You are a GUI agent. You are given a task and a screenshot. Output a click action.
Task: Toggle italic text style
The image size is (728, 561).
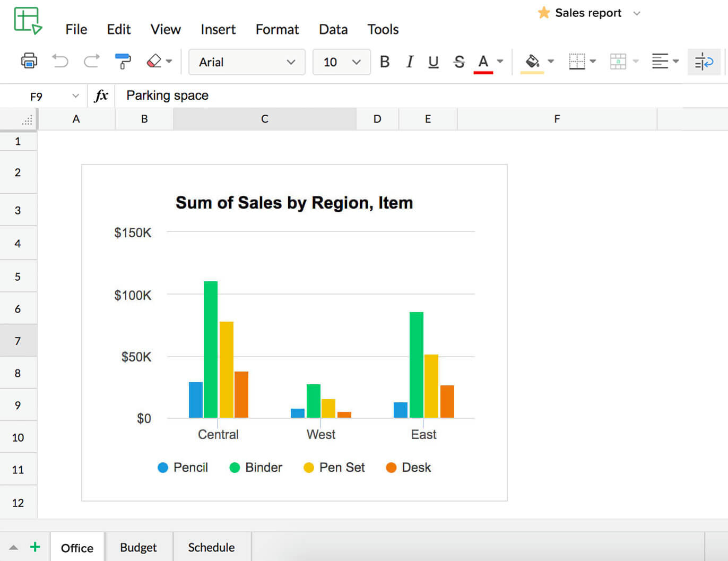coord(409,62)
